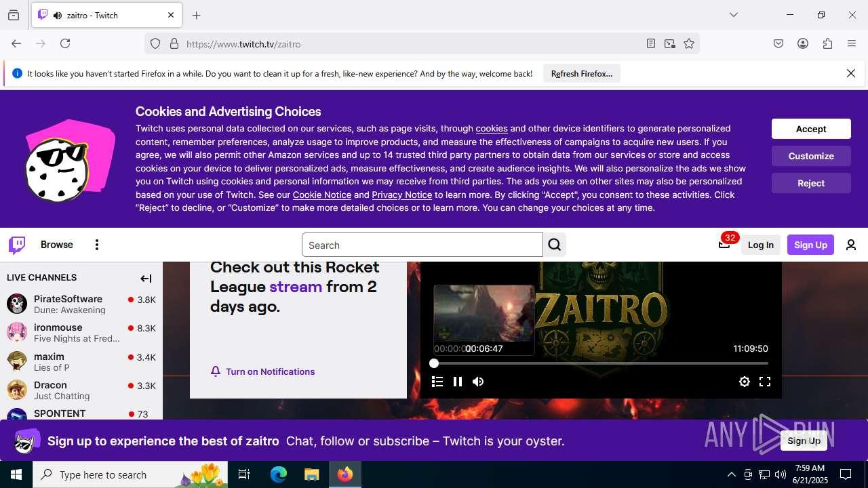Click the video preview thumbnail
The image size is (868, 488).
point(484,314)
